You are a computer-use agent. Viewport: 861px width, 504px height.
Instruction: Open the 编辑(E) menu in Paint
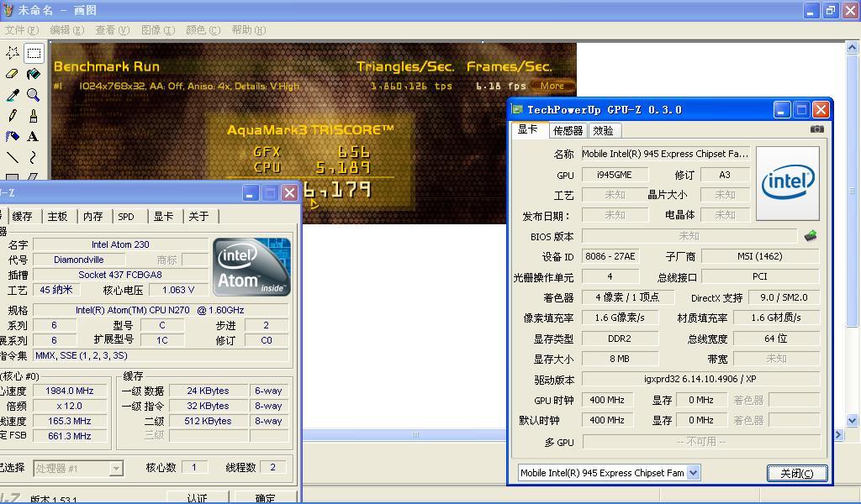tap(67, 30)
